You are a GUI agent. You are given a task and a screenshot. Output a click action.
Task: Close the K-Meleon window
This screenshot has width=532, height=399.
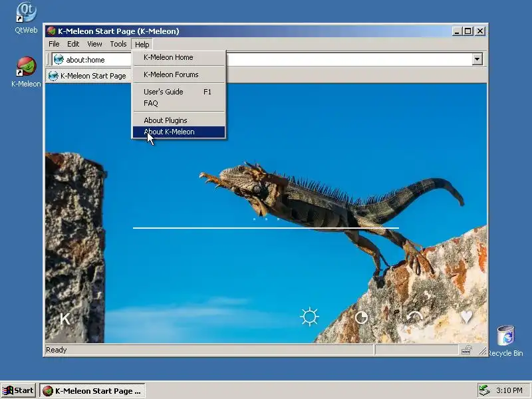click(480, 31)
